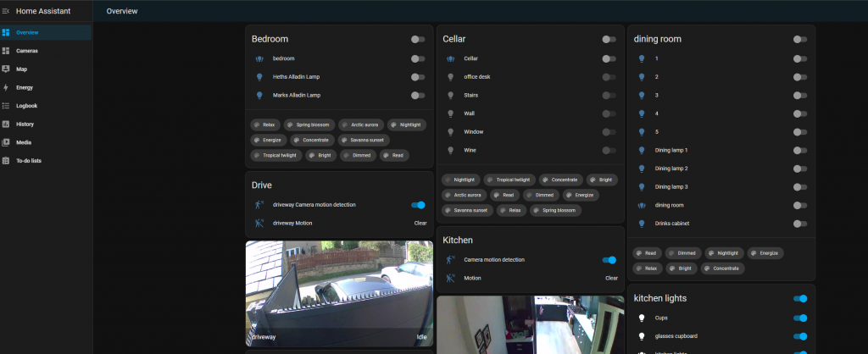Toggle Heths Alladin Lamp switch
868x354 pixels.
tap(418, 77)
